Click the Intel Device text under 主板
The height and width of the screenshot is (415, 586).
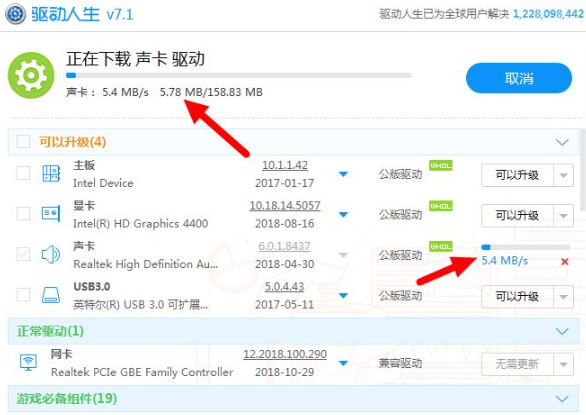click(103, 183)
